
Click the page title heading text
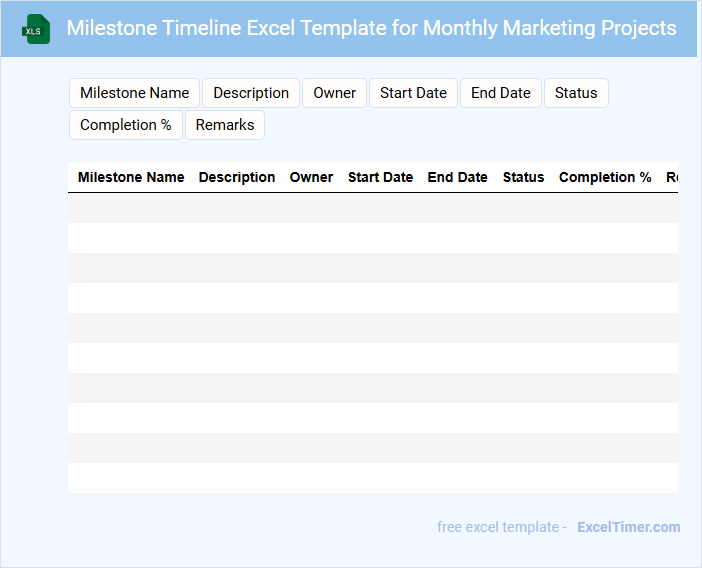click(371, 28)
